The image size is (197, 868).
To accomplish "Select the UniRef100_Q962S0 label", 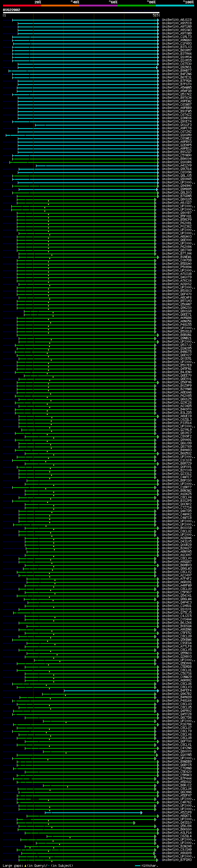I will (x=177, y=308).
